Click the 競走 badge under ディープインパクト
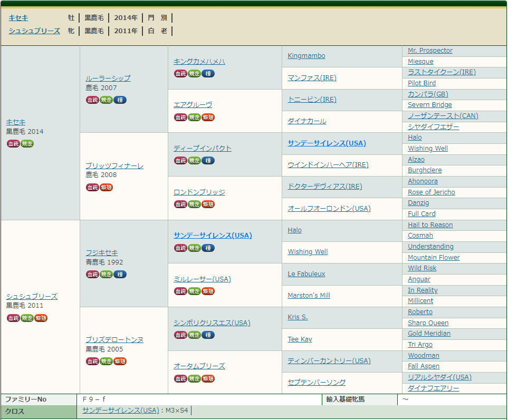The image size is (508, 420). coord(194,161)
